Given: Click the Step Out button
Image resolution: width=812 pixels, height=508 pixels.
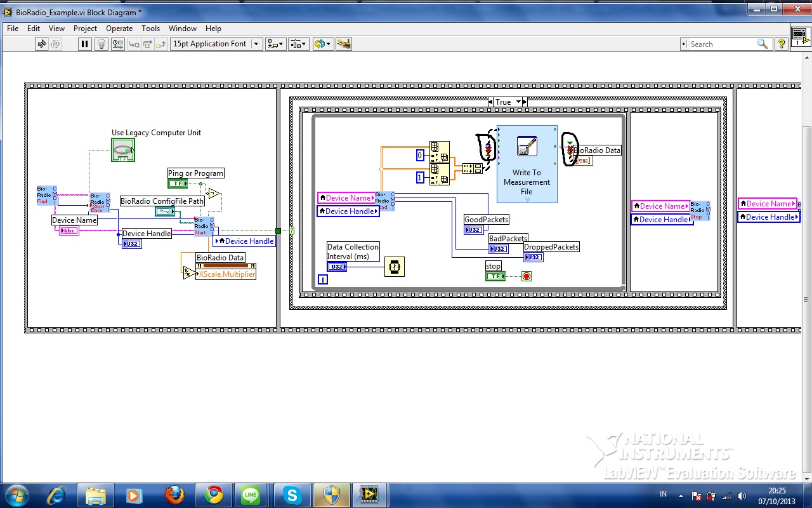Looking at the screenshot, I should point(160,44).
